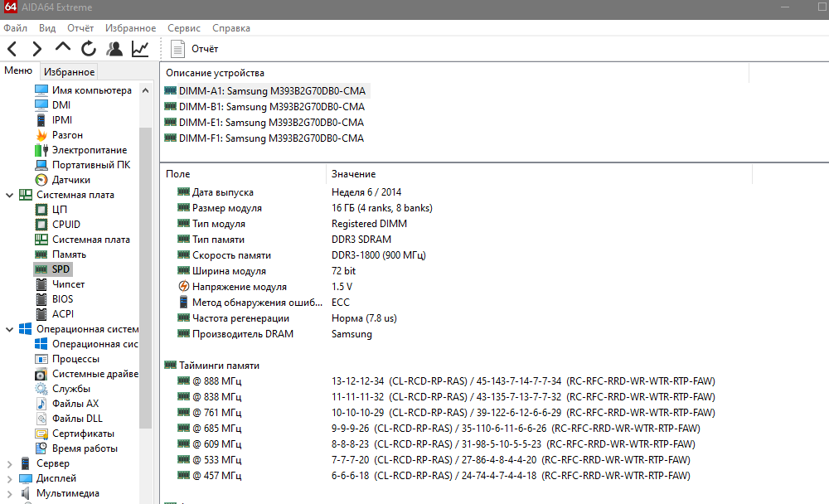Screen dimensions: 829x504
Task: Click the scroll up arrow in sidebar tree
Action: (145, 90)
